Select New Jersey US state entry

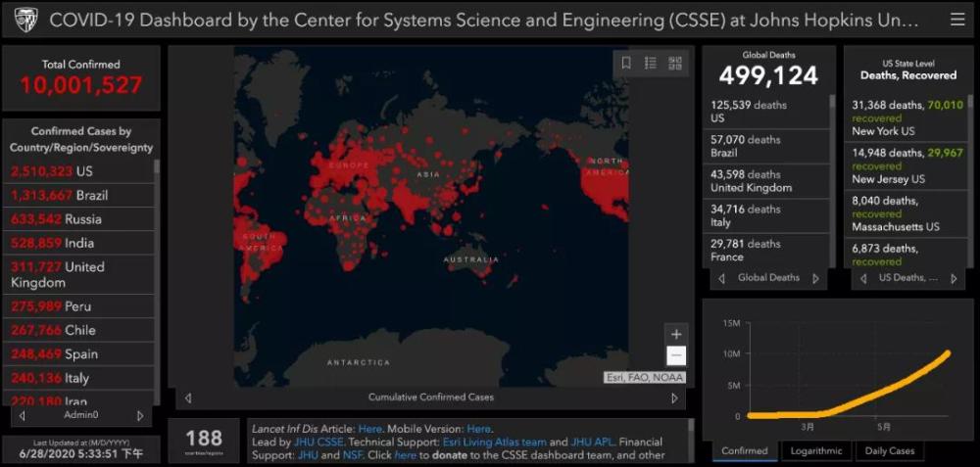point(906,166)
